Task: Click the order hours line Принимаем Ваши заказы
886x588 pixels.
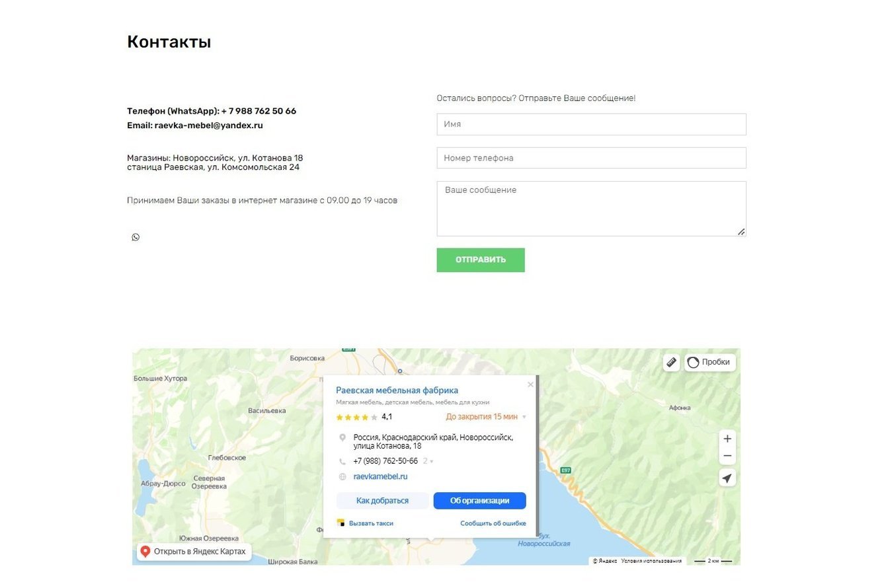Action: (262, 200)
